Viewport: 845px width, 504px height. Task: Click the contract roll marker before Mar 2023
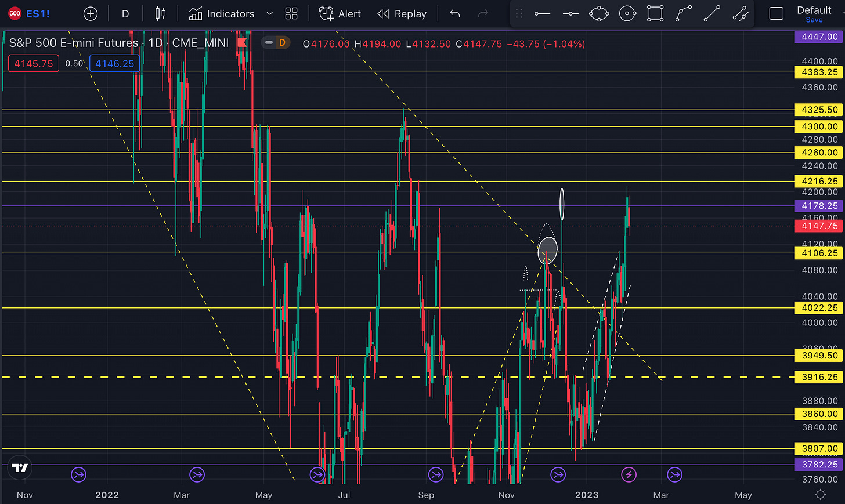coord(674,475)
